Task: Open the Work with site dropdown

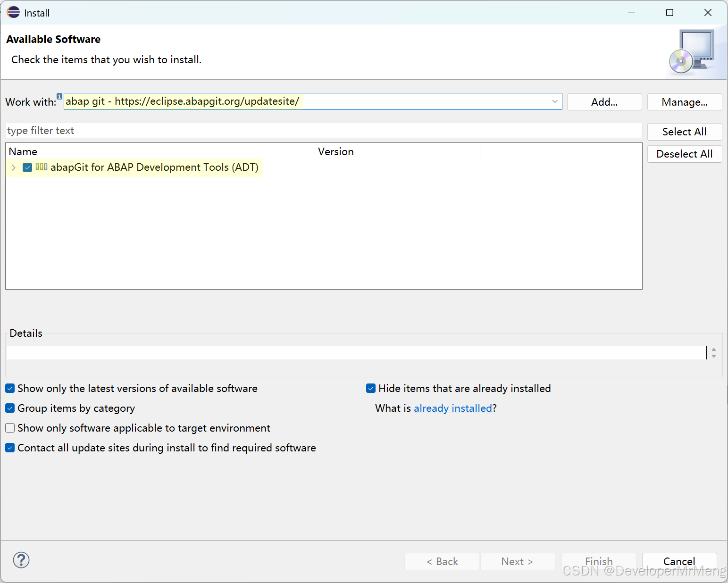Action: pos(555,101)
